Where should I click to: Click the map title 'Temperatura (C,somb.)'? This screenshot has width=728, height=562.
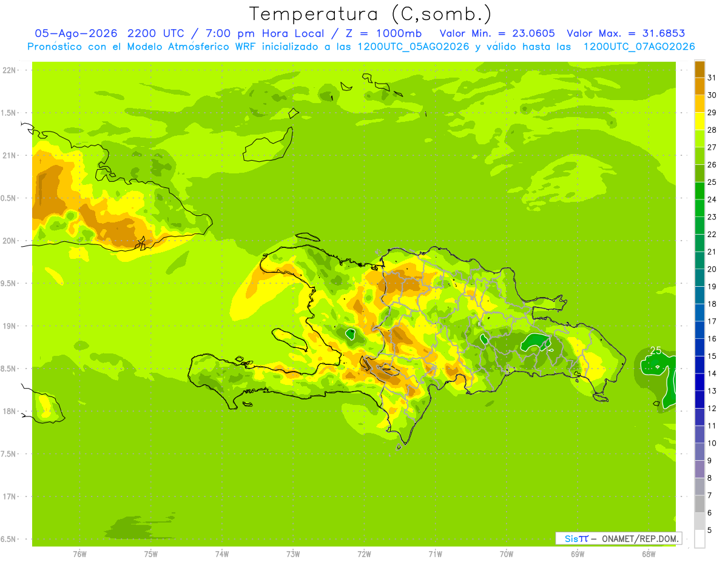click(x=371, y=13)
